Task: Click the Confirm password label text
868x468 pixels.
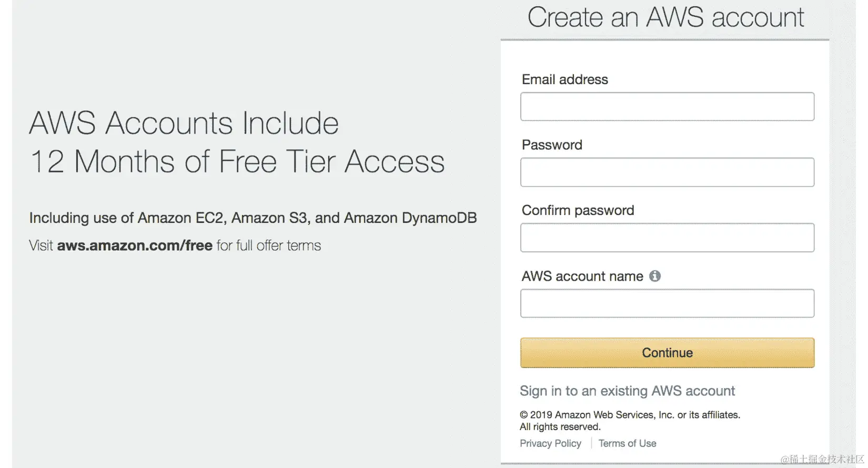Action: pos(578,210)
